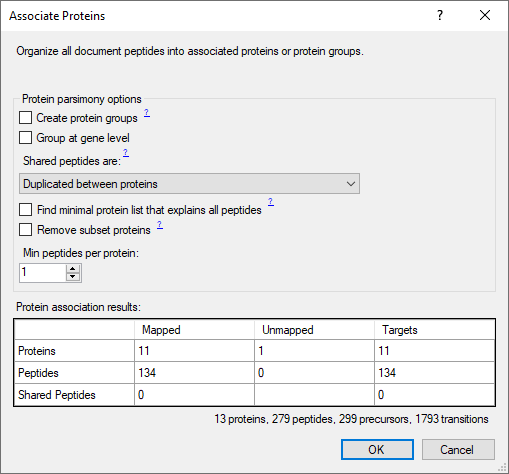Increase Min peptides per protein value
The image size is (509, 474).
(73, 269)
